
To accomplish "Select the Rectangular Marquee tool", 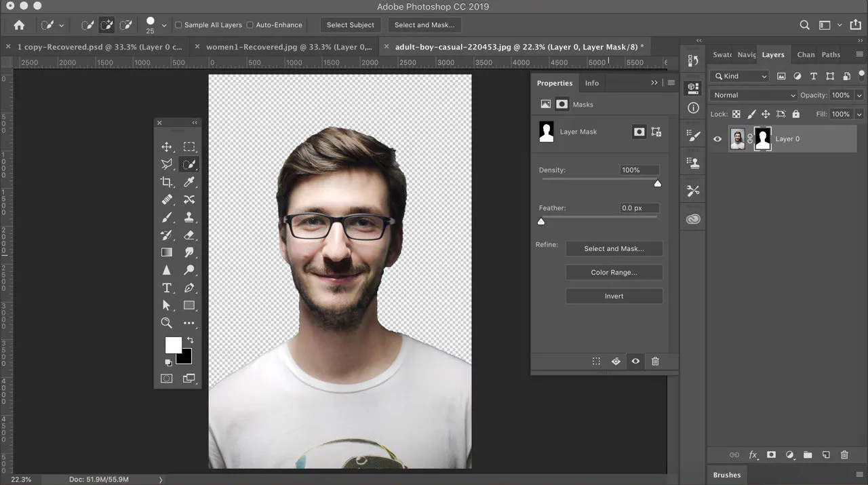I will 189,147.
